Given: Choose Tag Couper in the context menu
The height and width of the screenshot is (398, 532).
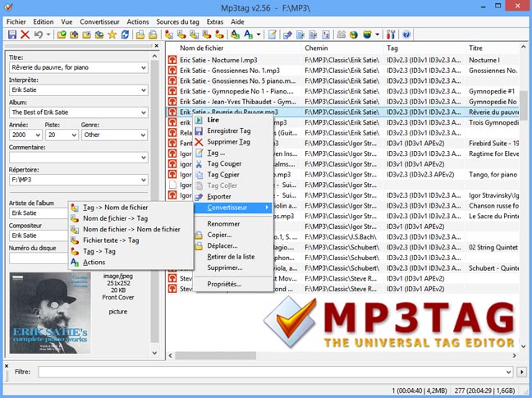Looking at the screenshot, I should [x=233, y=164].
